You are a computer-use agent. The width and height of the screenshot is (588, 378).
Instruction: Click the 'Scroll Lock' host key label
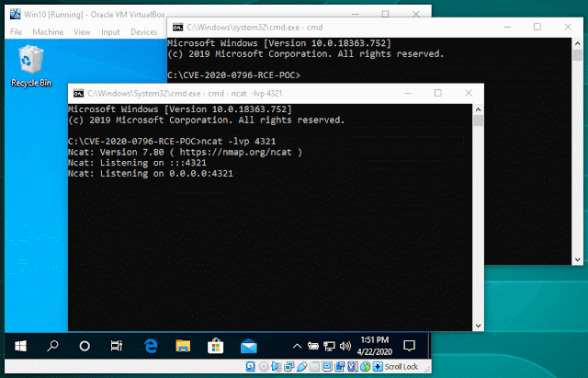(x=401, y=367)
